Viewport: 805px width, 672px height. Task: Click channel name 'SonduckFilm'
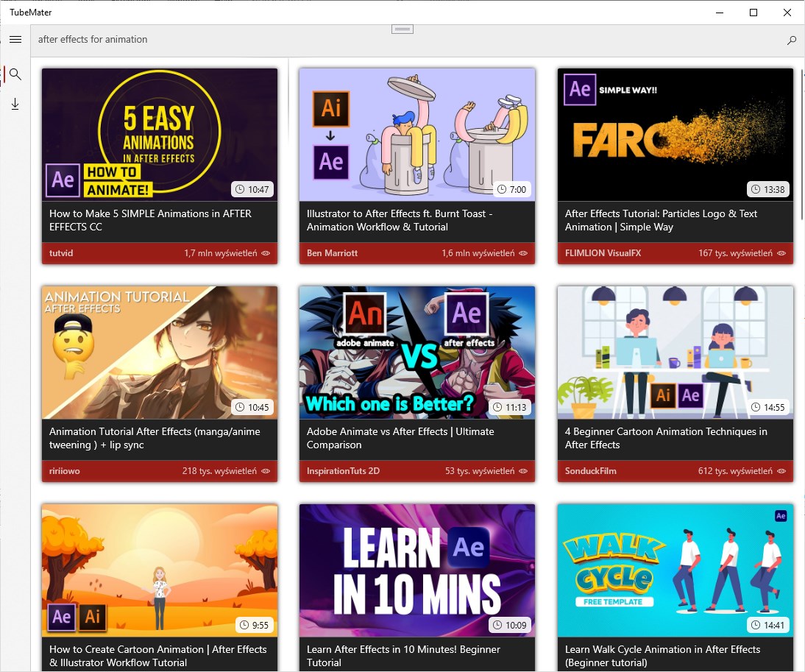tap(590, 471)
